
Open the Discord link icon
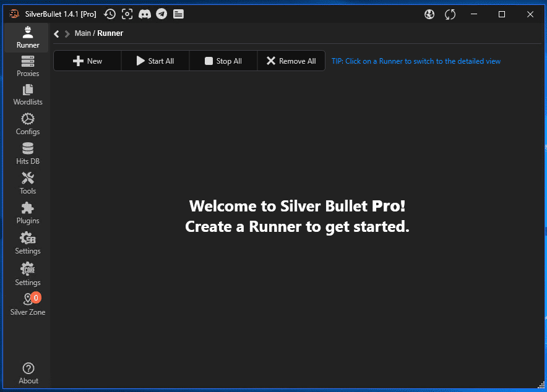pos(145,14)
